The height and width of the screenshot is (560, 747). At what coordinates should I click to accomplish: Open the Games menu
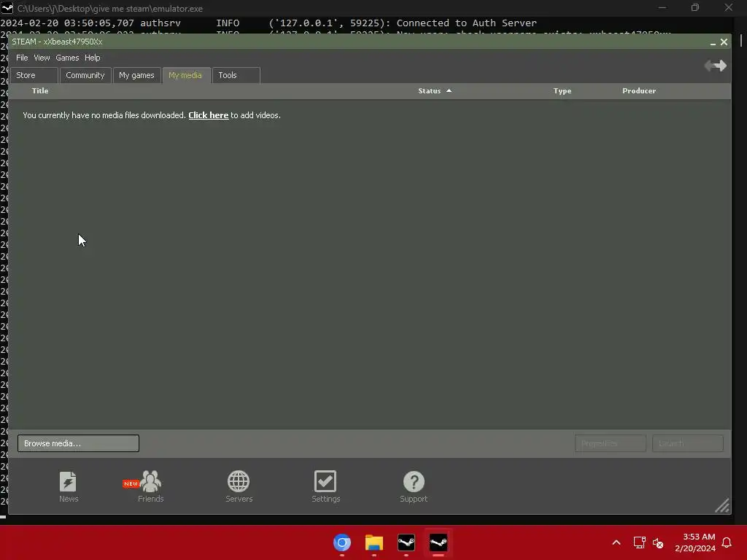click(x=67, y=58)
